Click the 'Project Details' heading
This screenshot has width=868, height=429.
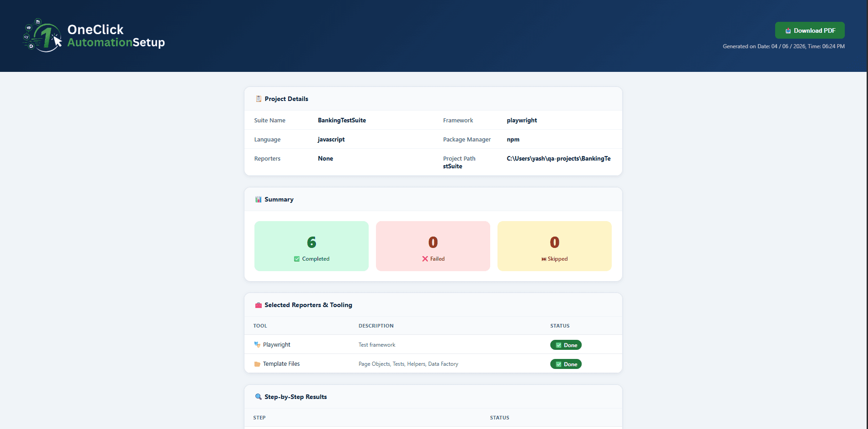coord(286,99)
